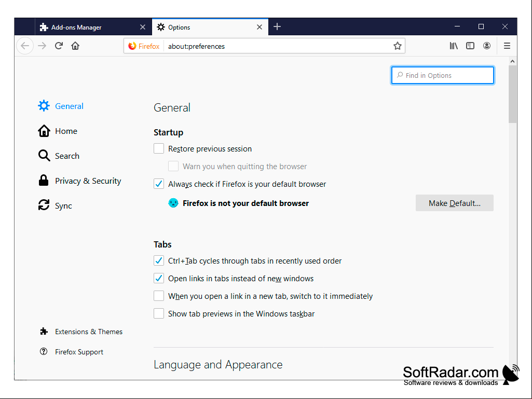Click the Sync arrows icon in sidebar

click(x=44, y=205)
